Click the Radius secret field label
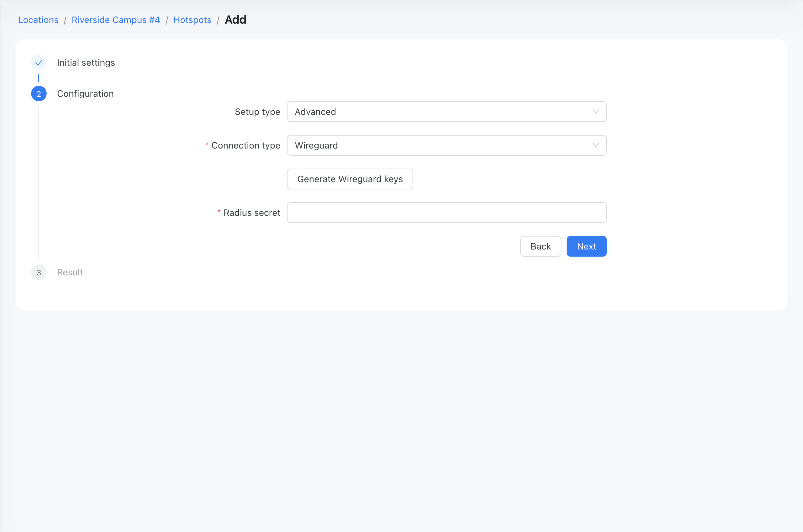 [252, 213]
